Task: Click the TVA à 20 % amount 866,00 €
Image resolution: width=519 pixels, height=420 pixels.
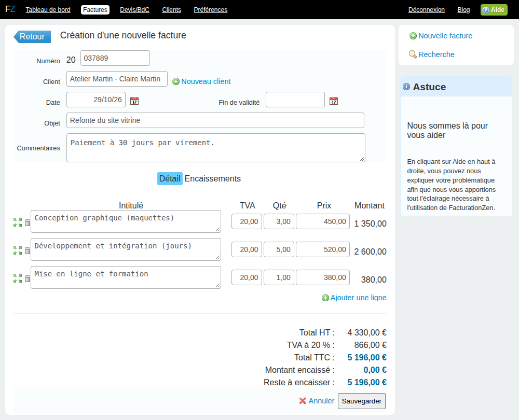Action: tap(371, 345)
